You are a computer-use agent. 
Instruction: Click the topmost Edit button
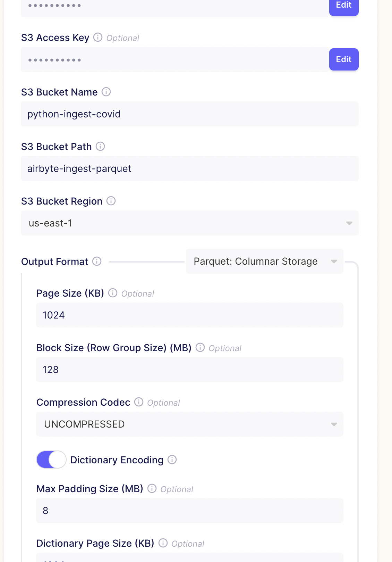(x=344, y=6)
